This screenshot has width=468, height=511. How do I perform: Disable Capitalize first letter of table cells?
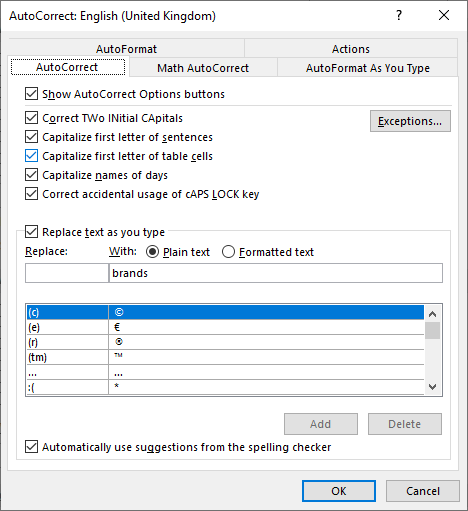click(x=31, y=156)
